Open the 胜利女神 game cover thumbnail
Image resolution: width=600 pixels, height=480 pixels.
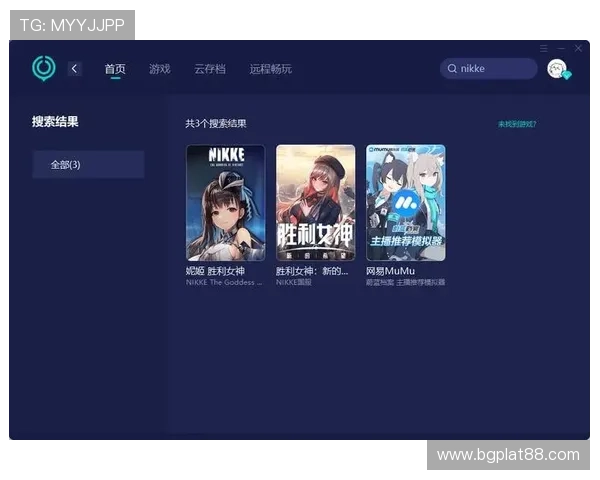point(316,203)
